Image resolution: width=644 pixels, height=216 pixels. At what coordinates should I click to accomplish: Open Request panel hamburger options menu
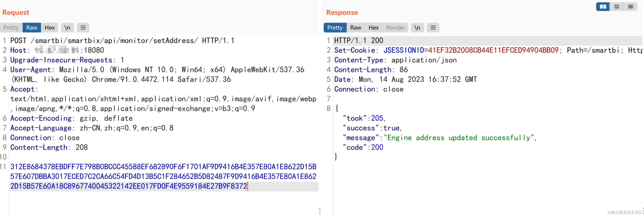83,28
